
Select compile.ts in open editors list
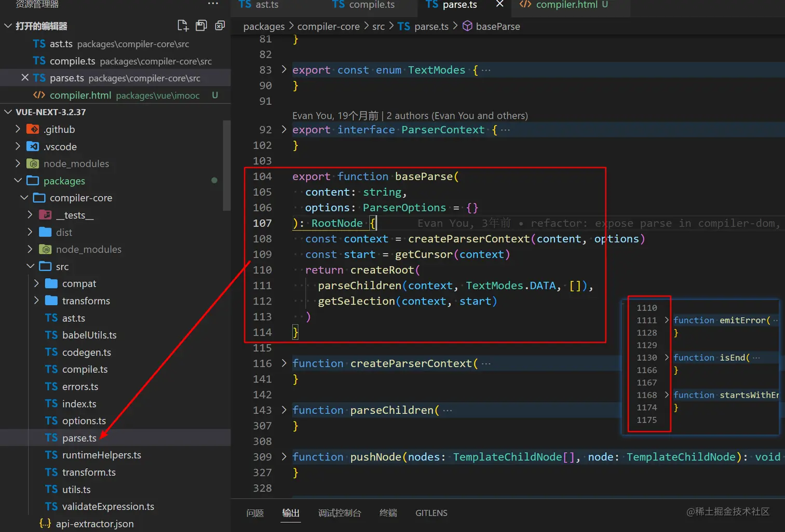click(x=115, y=61)
